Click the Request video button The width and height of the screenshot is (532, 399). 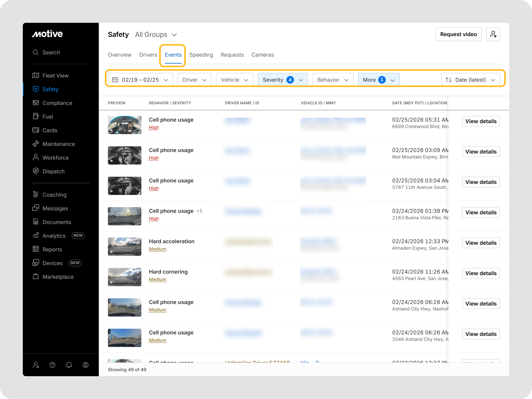tap(458, 34)
